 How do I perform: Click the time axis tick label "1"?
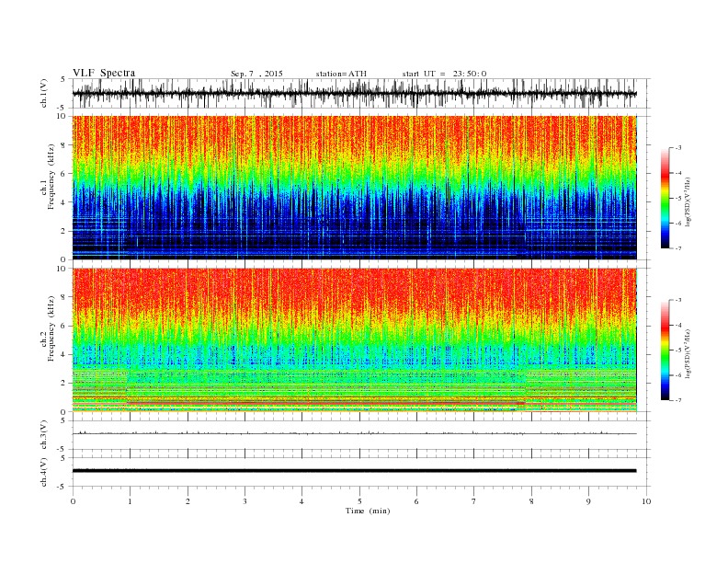(x=130, y=501)
